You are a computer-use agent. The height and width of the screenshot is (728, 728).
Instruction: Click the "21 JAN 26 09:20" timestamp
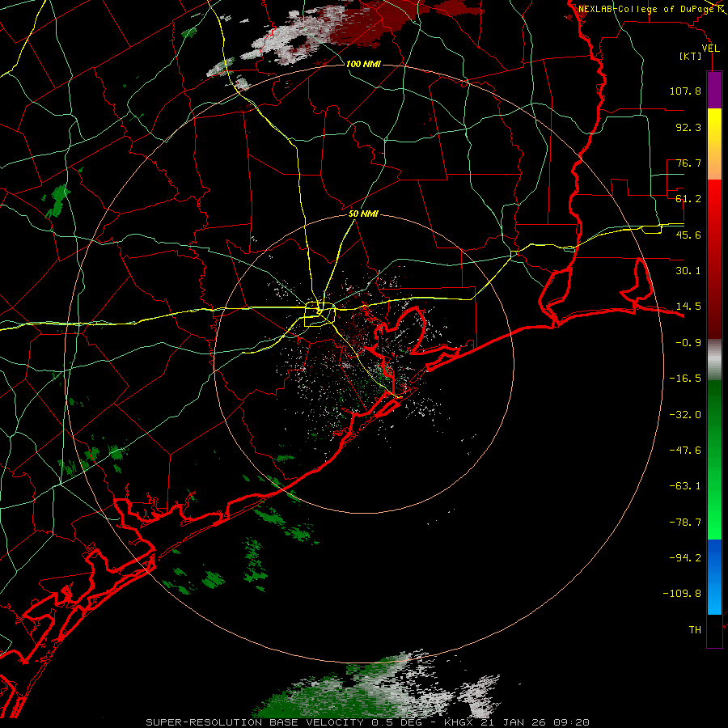point(536,722)
